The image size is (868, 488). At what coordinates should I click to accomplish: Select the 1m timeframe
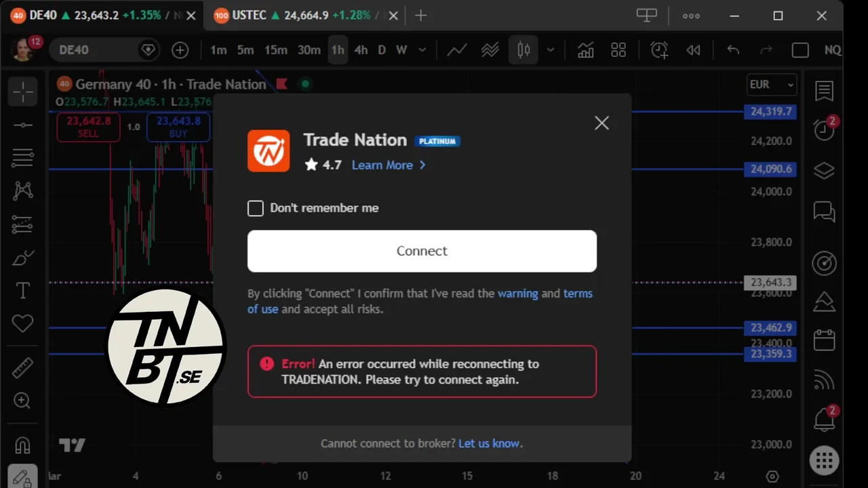[218, 49]
